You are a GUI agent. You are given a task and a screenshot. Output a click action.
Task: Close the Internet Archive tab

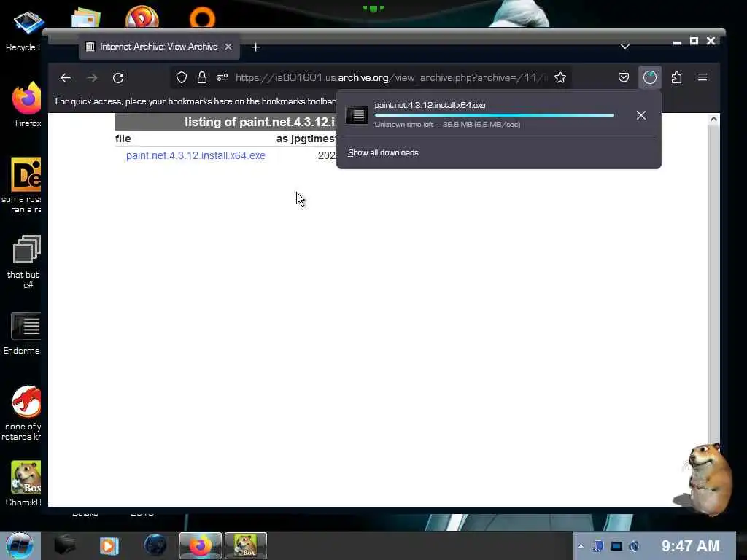coord(228,47)
